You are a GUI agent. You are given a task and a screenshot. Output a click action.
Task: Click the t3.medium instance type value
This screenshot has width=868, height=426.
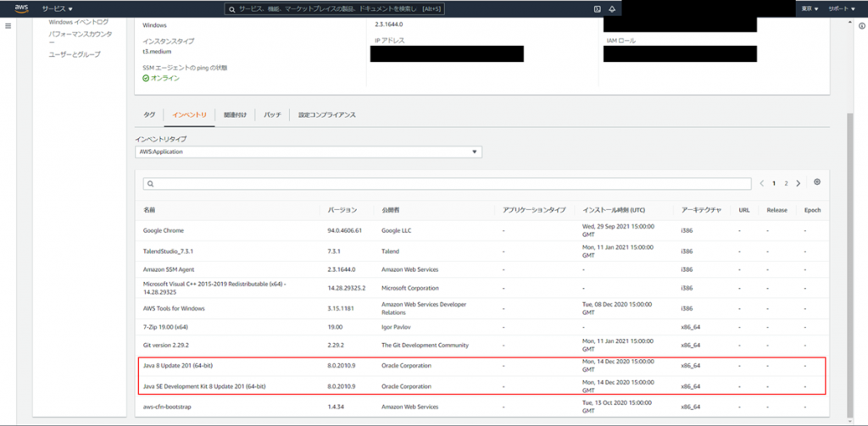coord(157,51)
